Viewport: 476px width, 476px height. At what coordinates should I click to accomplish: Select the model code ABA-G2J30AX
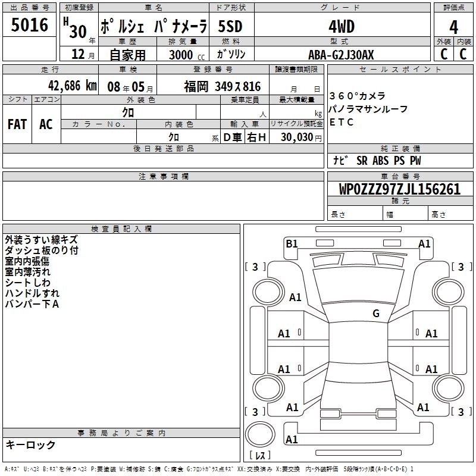(341, 55)
